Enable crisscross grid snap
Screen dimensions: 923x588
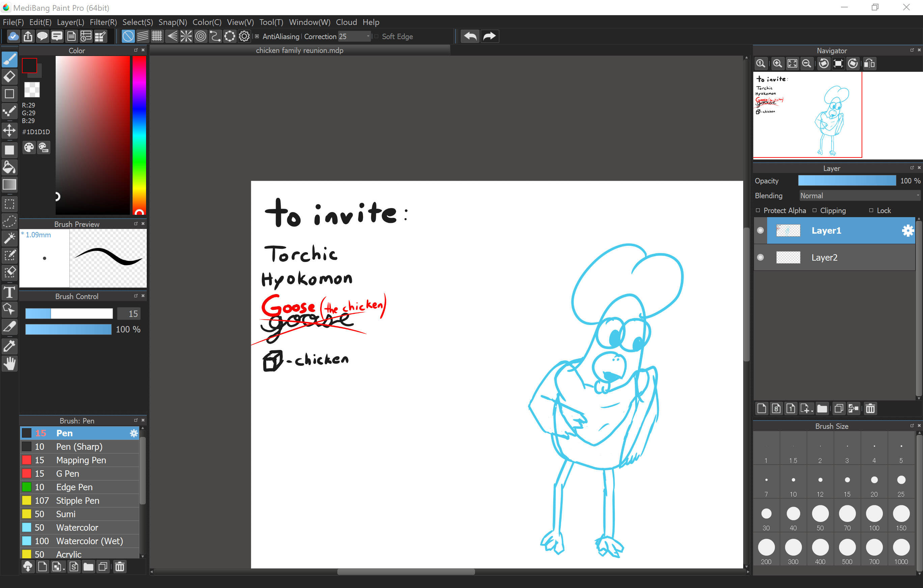click(157, 36)
